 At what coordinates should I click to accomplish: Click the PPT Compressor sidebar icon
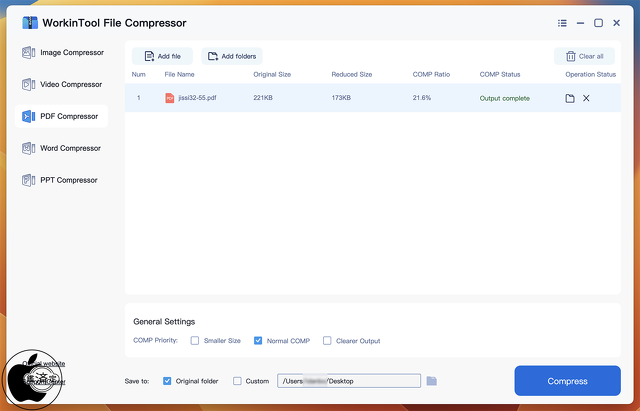tap(28, 180)
